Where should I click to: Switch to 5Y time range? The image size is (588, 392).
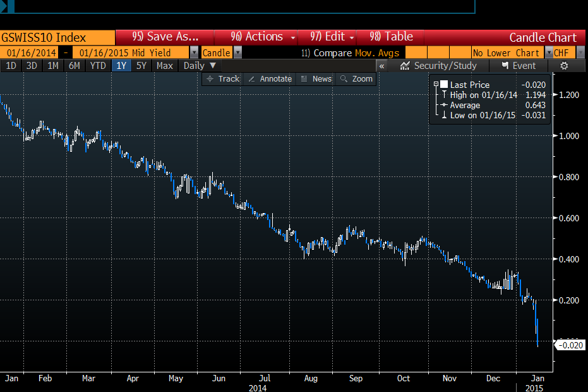click(141, 66)
